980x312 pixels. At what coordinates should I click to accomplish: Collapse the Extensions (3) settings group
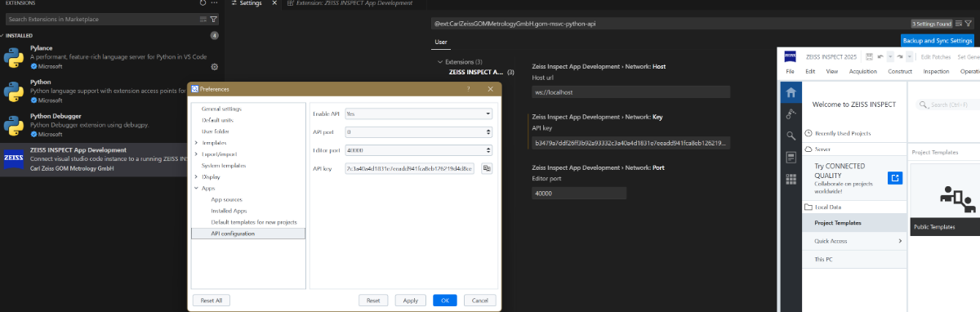click(440, 61)
